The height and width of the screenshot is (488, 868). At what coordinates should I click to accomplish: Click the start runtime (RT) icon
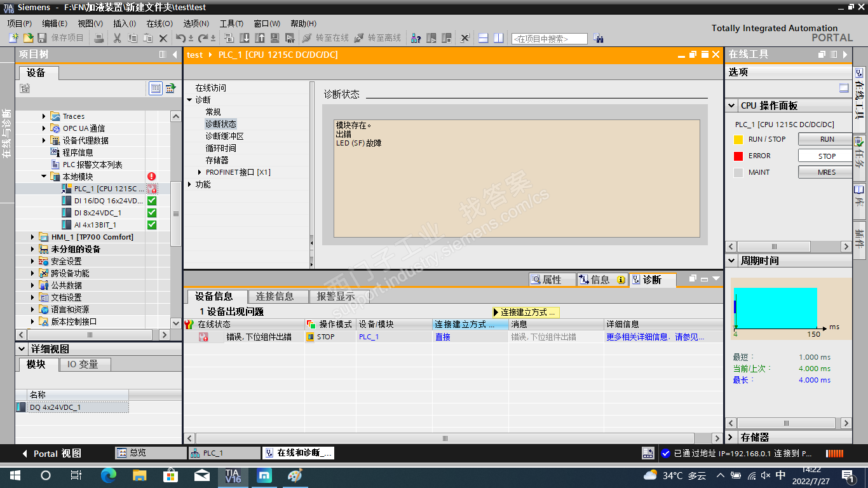[x=290, y=38]
